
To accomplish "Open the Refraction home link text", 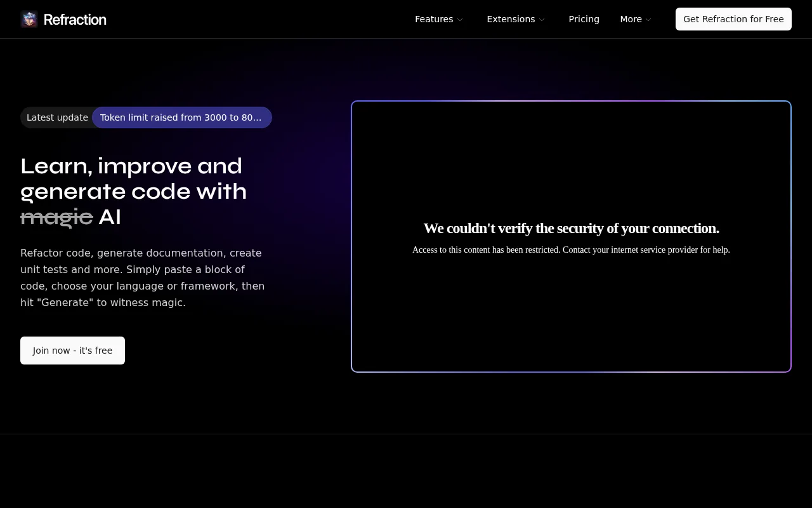I will pos(75,20).
